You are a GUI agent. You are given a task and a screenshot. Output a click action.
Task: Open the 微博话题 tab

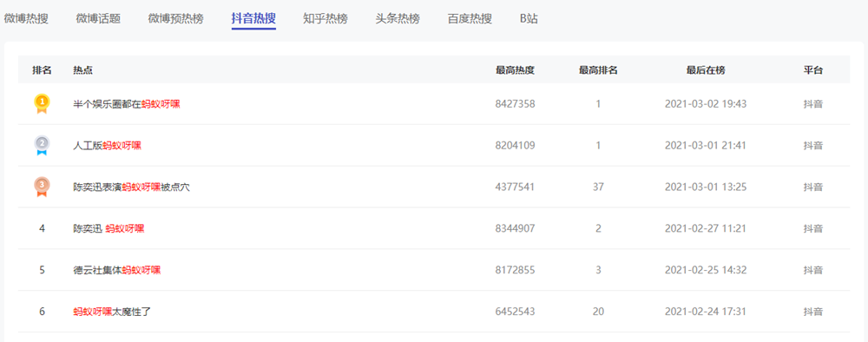pos(98,18)
